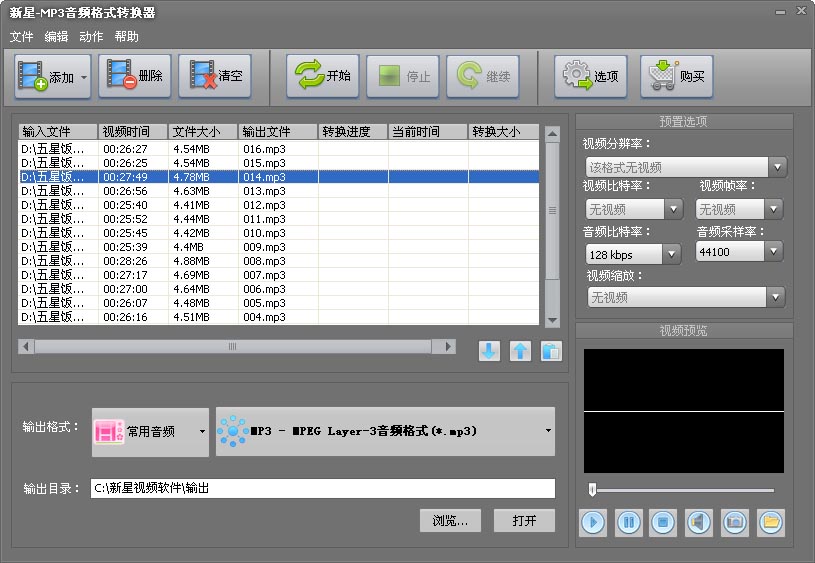The width and height of the screenshot is (815, 563).
Task: Open the 帮助 menu
Action: point(126,36)
